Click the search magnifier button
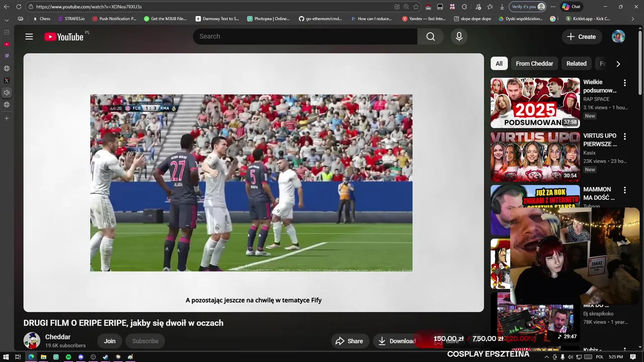This screenshot has width=644, height=362. [430, 37]
